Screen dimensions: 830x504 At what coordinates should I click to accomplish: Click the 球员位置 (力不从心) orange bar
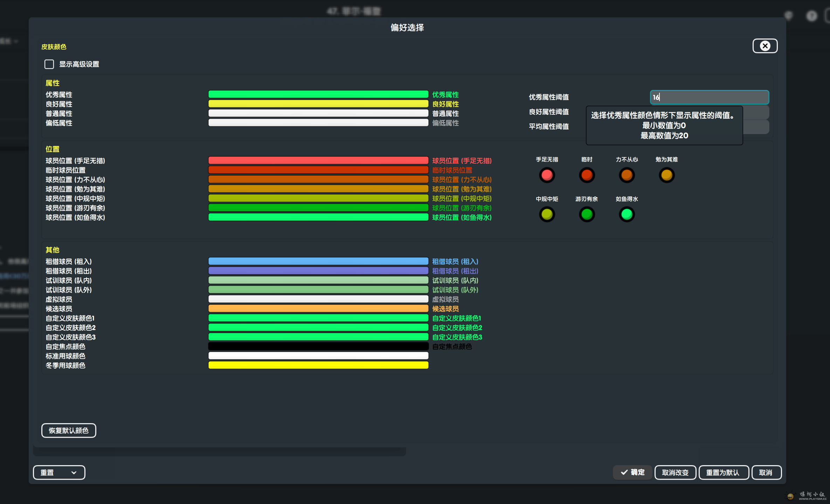click(x=318, y=179)
